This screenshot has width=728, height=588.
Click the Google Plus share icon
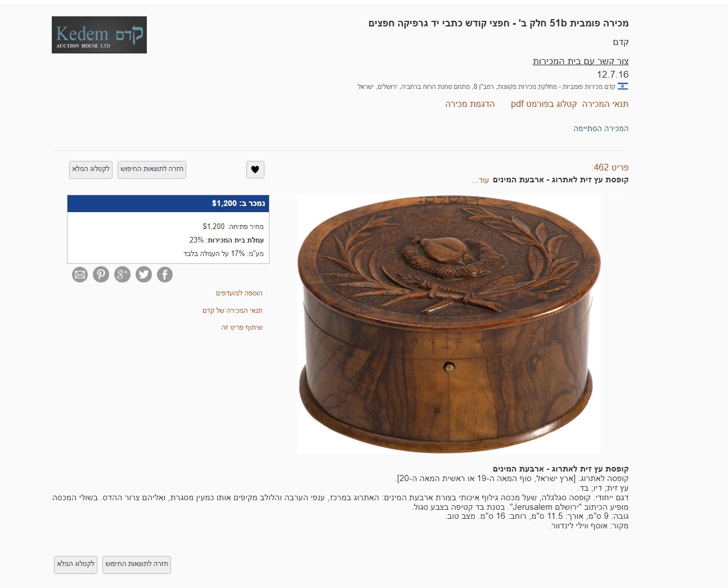122,275
